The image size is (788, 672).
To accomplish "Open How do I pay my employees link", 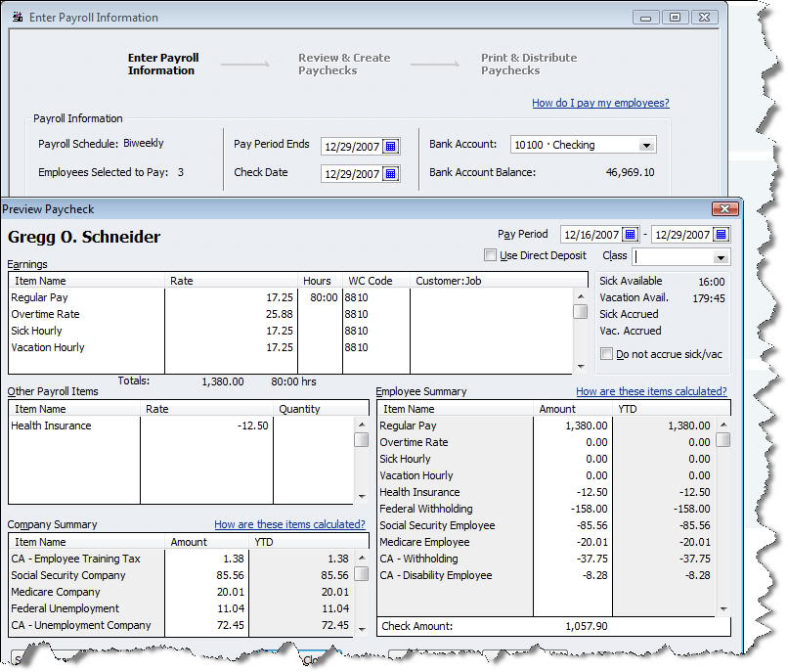I will click(x=600, y=103).
